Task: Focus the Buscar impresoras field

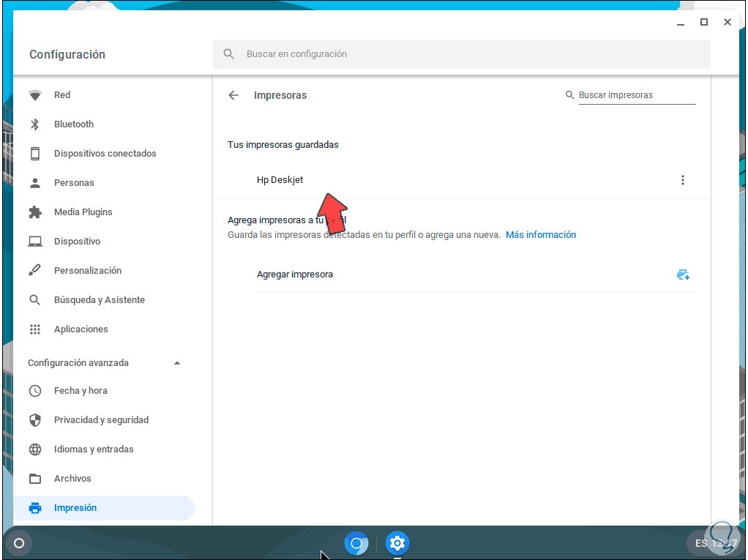Action: pos(637,95)
